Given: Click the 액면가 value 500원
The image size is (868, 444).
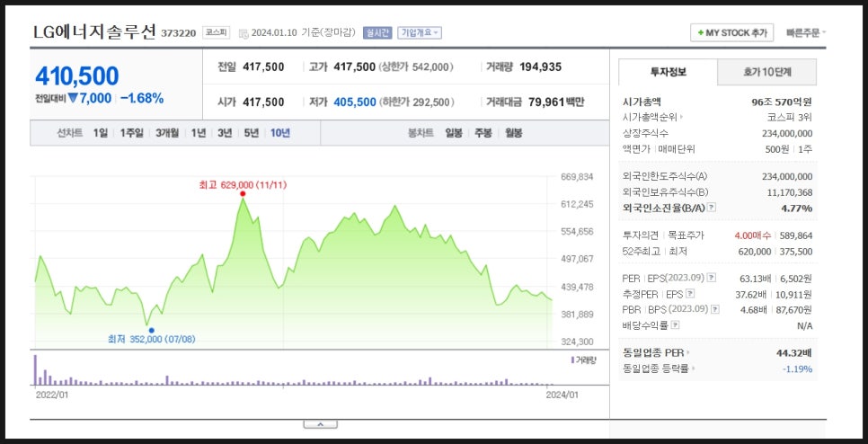Looking at the screenshot, I should coord(777,149).
